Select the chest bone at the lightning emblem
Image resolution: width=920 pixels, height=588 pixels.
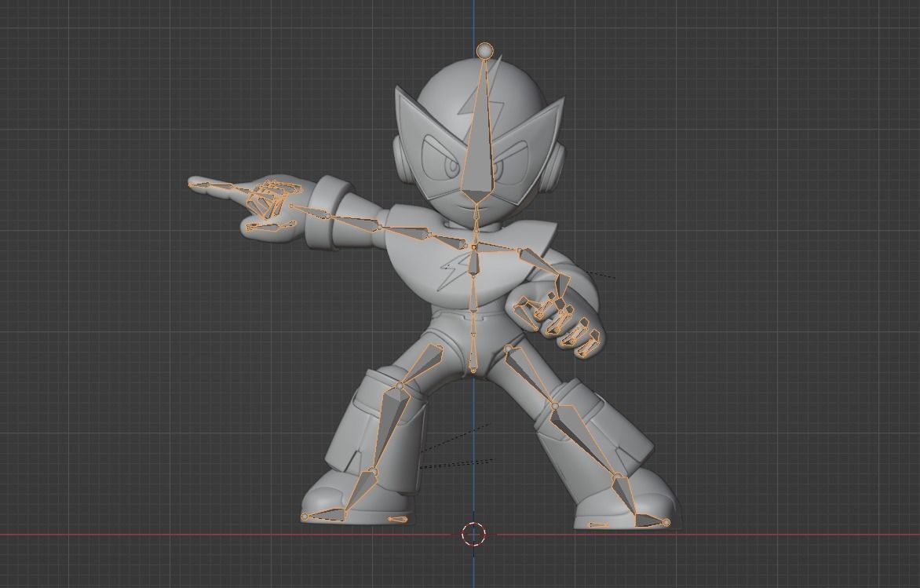[473, 262]
